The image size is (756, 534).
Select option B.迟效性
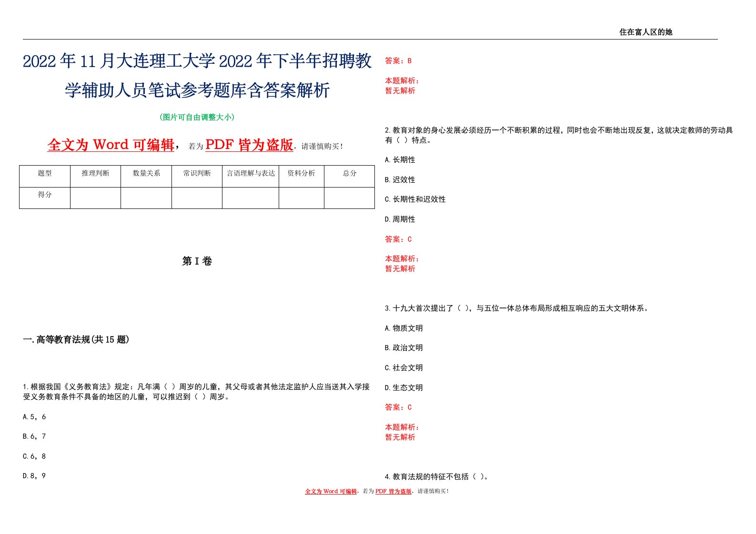pyautogui.click(x=400, y=180)
